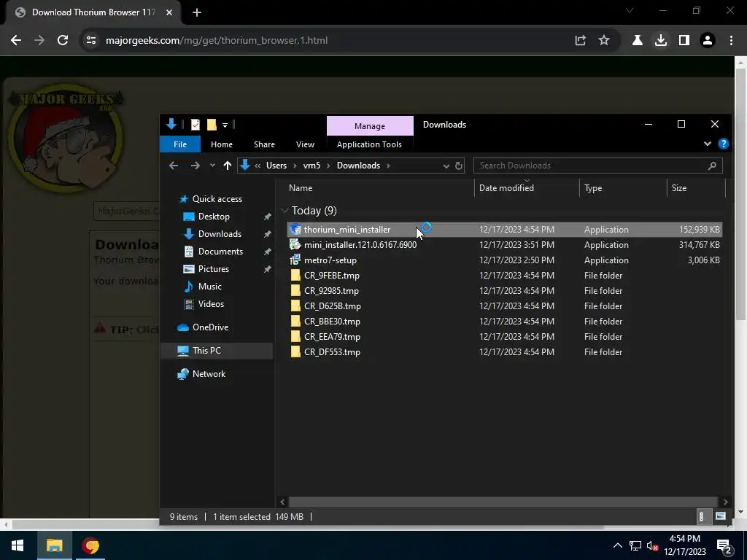This screenshot has width=747, height=560.
Task: Open Downloads in navigation pane
Action: point(220,234)
